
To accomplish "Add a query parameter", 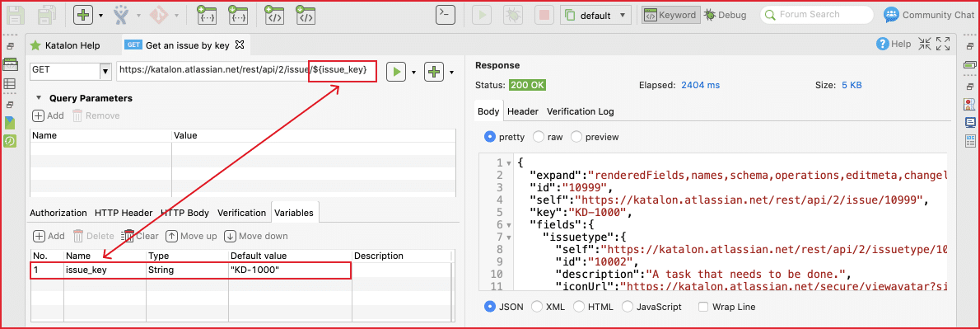I will [x=48, y=115].
